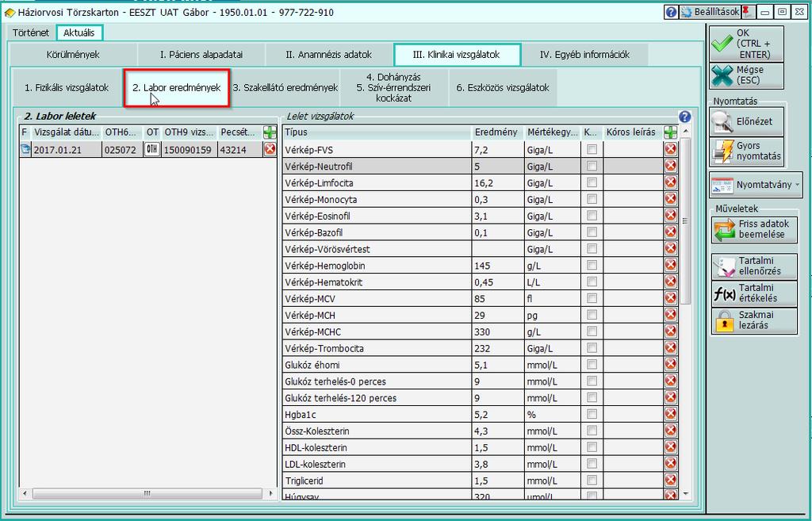Tick the kóros checkbox for Vérkép-FVS
The width and height of the screenshot is (812, 521).
tap(592, 150)
